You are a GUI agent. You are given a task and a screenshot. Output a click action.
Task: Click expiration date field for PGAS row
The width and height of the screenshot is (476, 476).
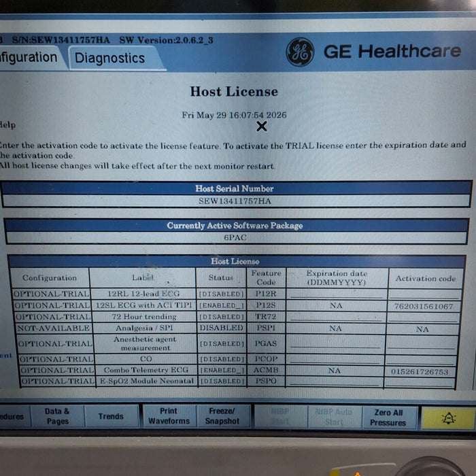(335, 343)
